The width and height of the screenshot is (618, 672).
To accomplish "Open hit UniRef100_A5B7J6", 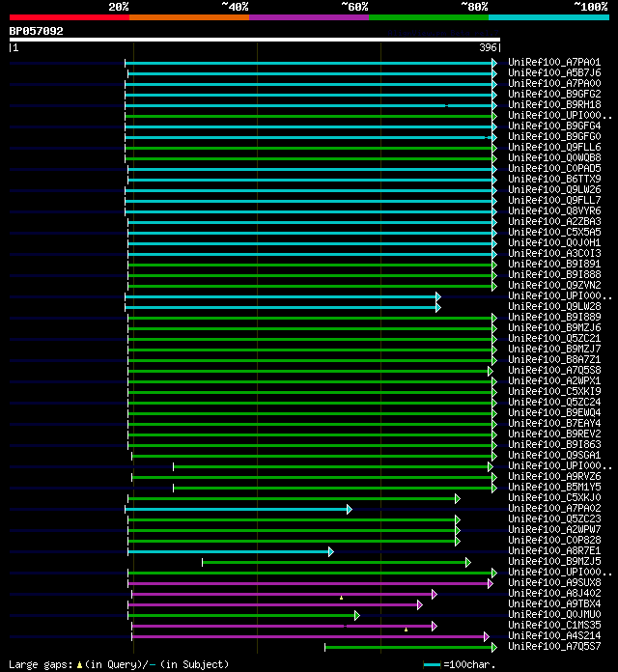I will pos(554,72).
